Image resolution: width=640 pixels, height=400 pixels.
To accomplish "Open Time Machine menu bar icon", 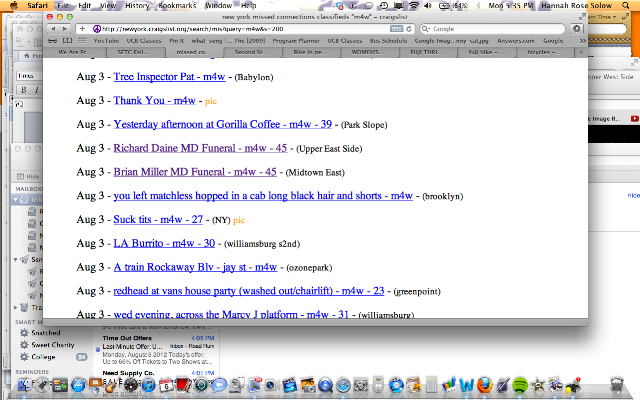I will (384, 5).
